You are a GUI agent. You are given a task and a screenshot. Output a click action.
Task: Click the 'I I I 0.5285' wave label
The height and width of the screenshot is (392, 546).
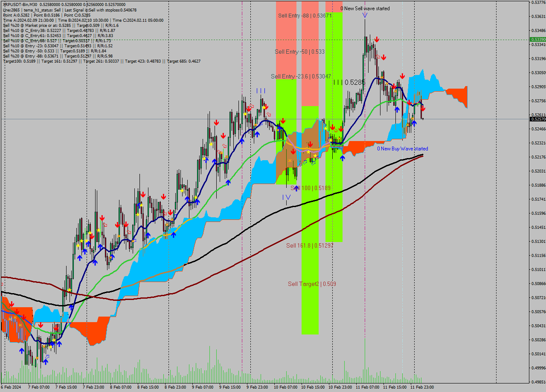click(x=349, y=82)
